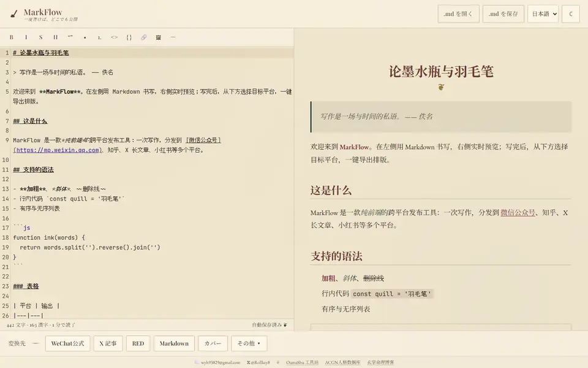Insert an image using the picture icon

[x=158, y=37]
